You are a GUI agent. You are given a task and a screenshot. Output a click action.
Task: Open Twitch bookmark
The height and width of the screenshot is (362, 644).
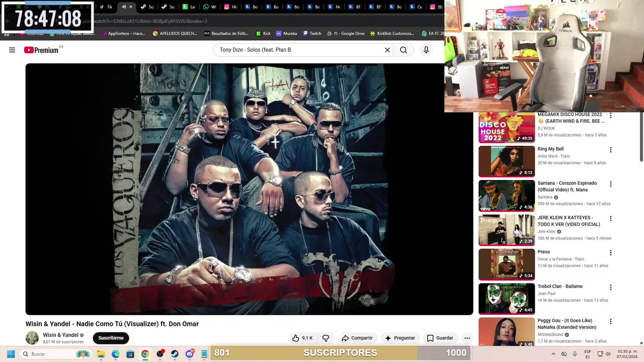coord(312,33)
